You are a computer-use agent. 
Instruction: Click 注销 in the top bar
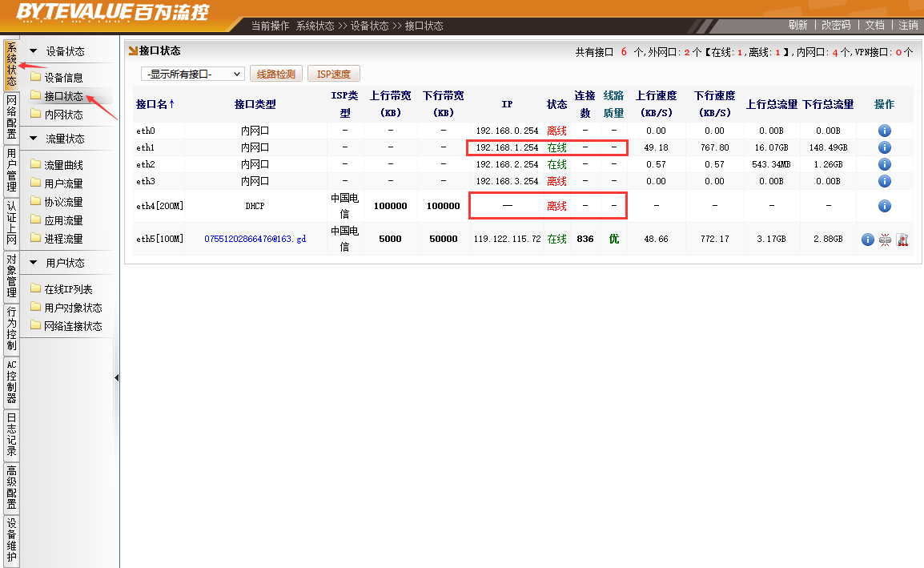point(908,25)
